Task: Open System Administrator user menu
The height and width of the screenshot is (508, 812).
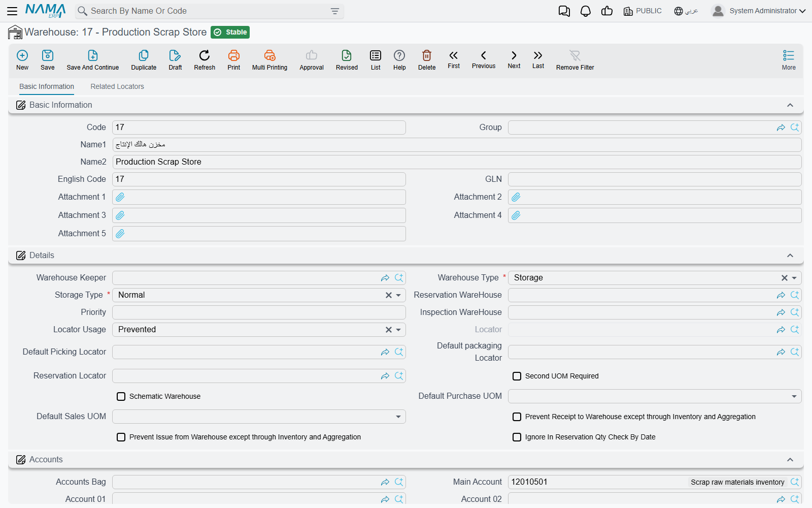Action: [x=758, y=11]
